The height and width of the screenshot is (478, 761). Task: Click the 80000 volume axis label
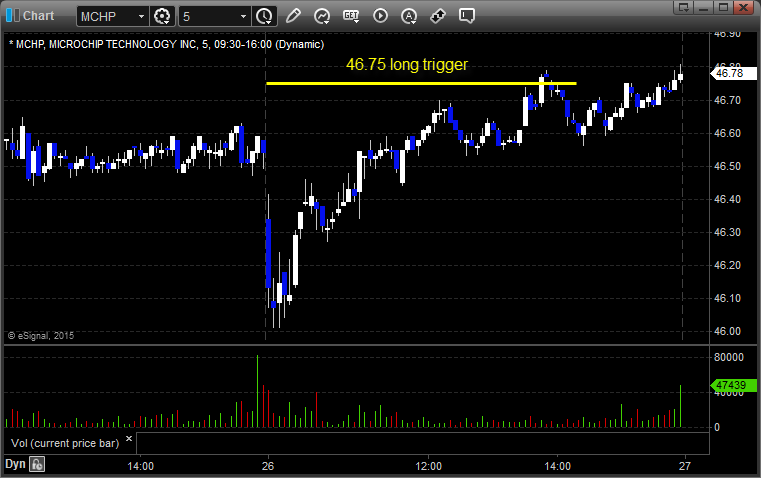(728, 358)
